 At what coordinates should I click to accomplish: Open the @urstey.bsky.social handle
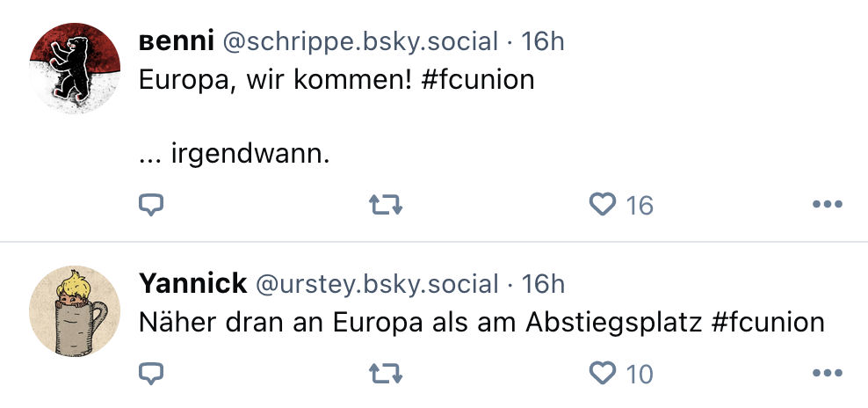pyautogui.click(x=377, y=284)
